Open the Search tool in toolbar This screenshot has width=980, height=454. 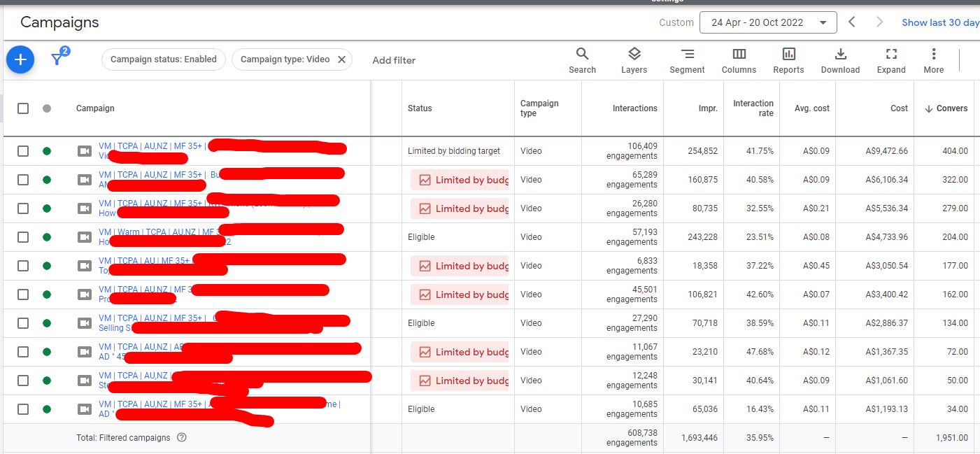coord(582,60)
